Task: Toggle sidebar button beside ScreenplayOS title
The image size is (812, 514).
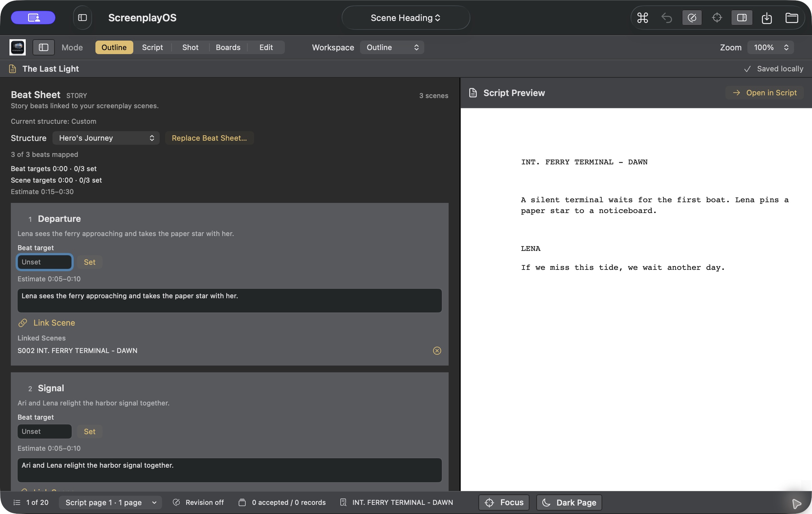Action: click(x=82, y=18)
